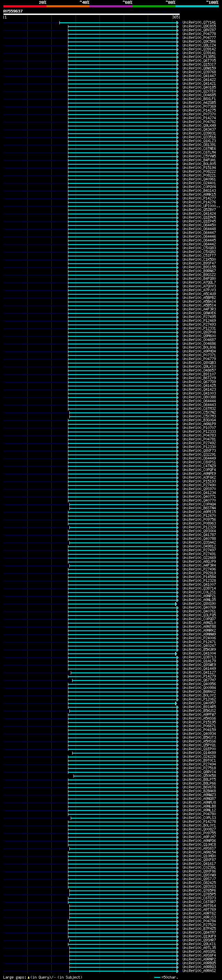The height and width of the screenshot is (980, 222).
Task: Click label UniRef100_A4F3R4
Action: coord(199,565)
